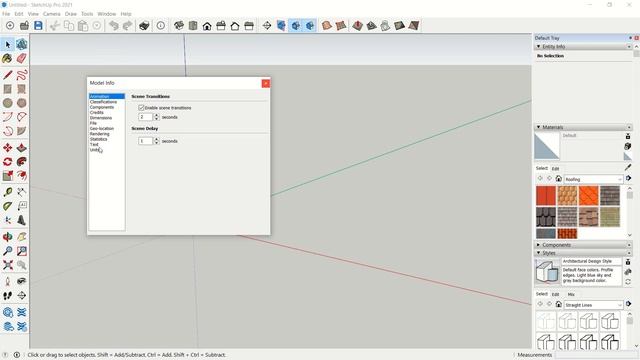This screenshot has width=640, height=360.
Task: Select the Move tool
Action: (x=7, y=148)
